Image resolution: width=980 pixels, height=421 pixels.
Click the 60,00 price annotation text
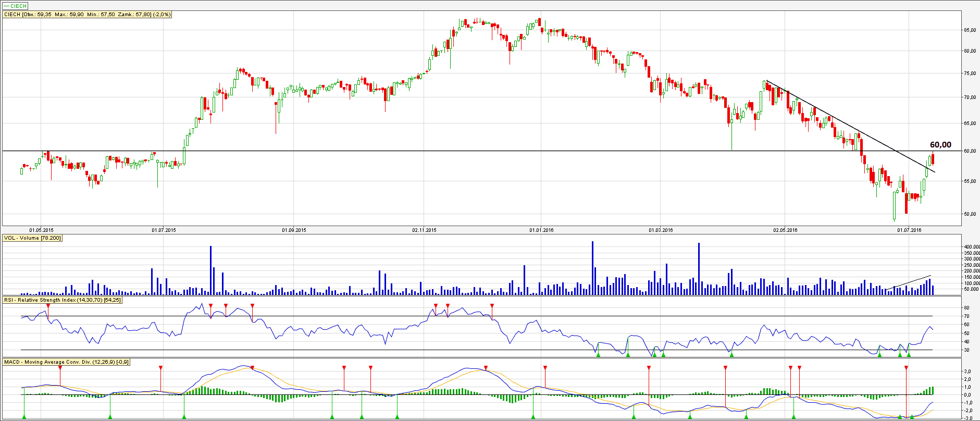pos(940,145)
